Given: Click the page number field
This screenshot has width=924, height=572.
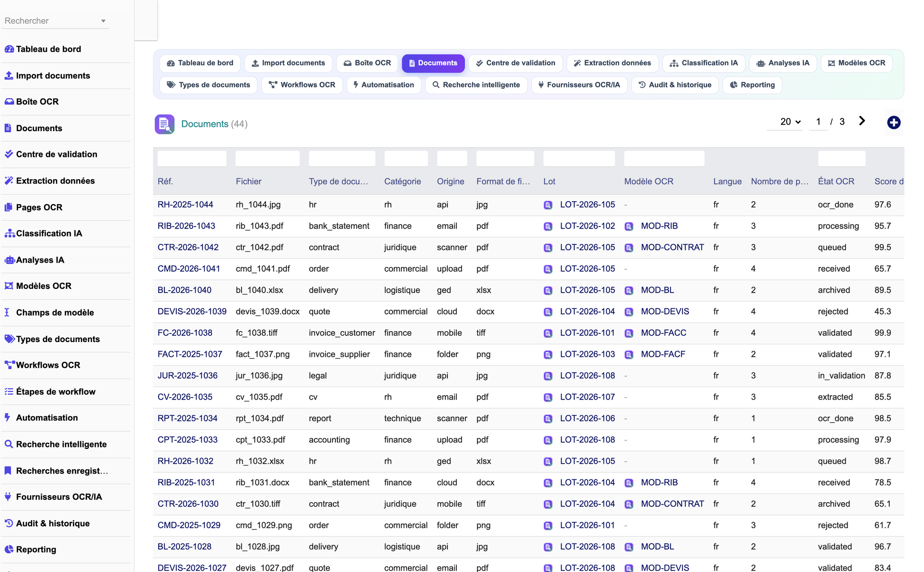Looking at the screenshot, I should click(818, 122).
